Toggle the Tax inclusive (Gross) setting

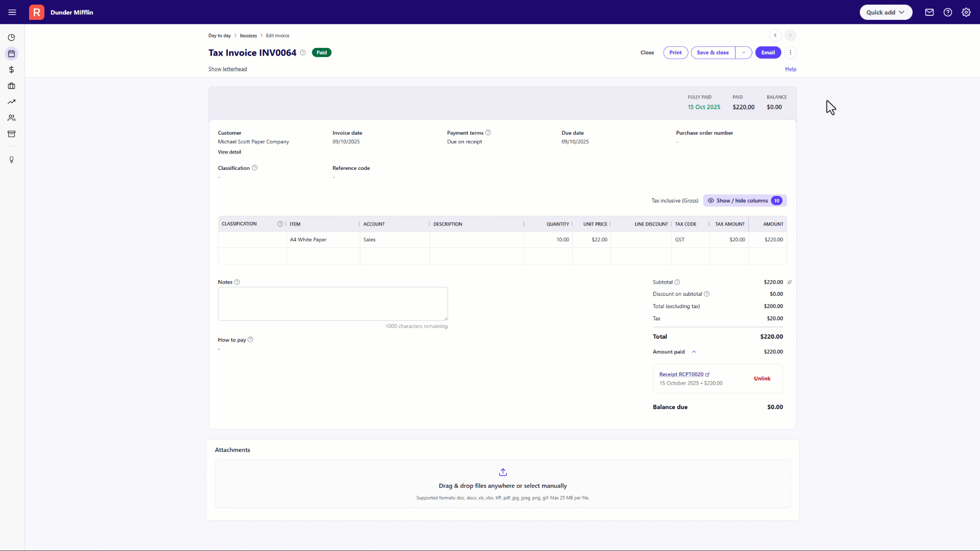point(675,201)
